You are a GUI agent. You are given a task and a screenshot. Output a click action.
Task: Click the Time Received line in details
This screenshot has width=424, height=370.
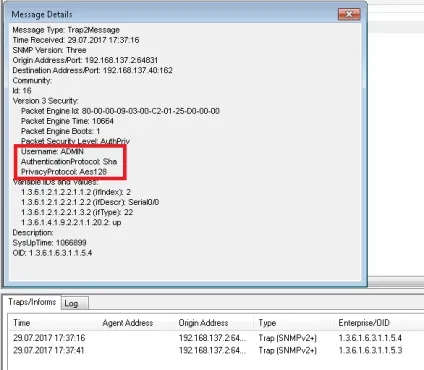(76, 40)
